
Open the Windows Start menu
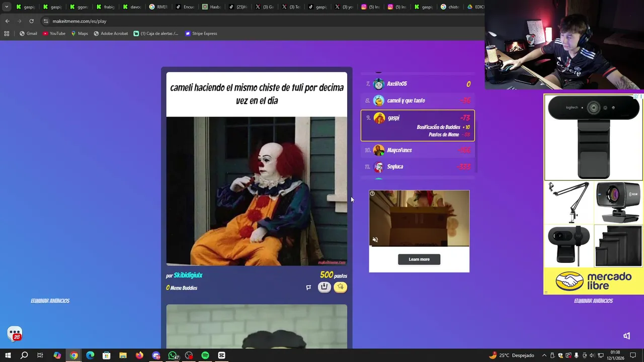click(8, 355)
